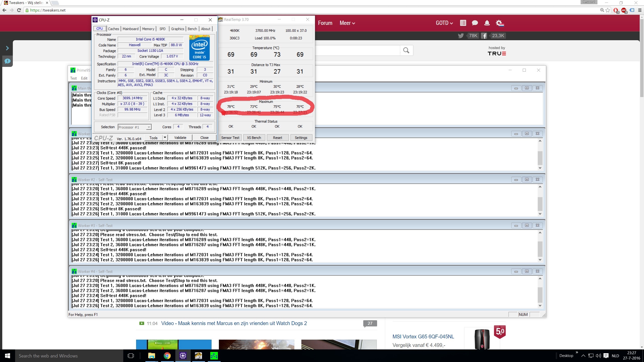Open the news list icon in Tweakers header

tap(463, 23)
